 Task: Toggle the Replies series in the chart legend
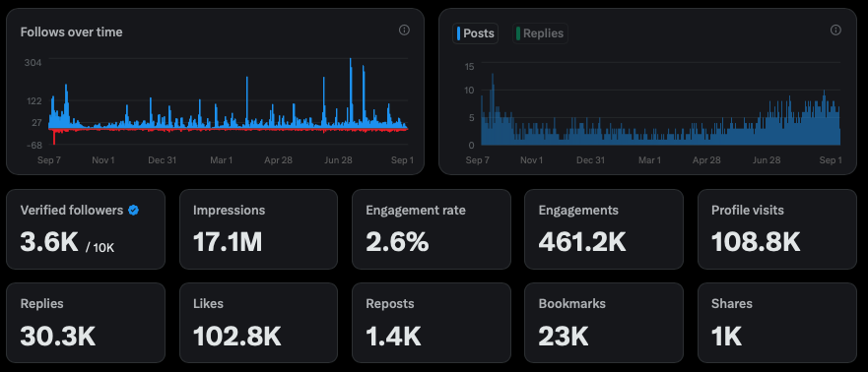coord(540,33)
